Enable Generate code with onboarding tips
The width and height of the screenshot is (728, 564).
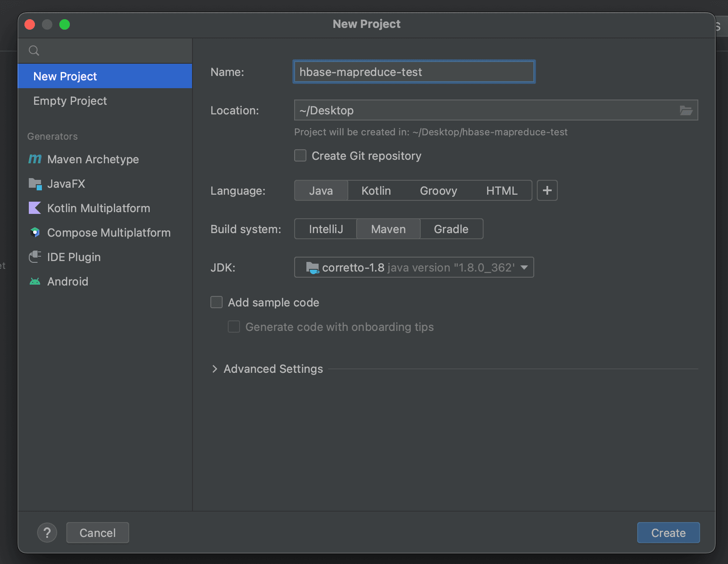click(234, 327)
